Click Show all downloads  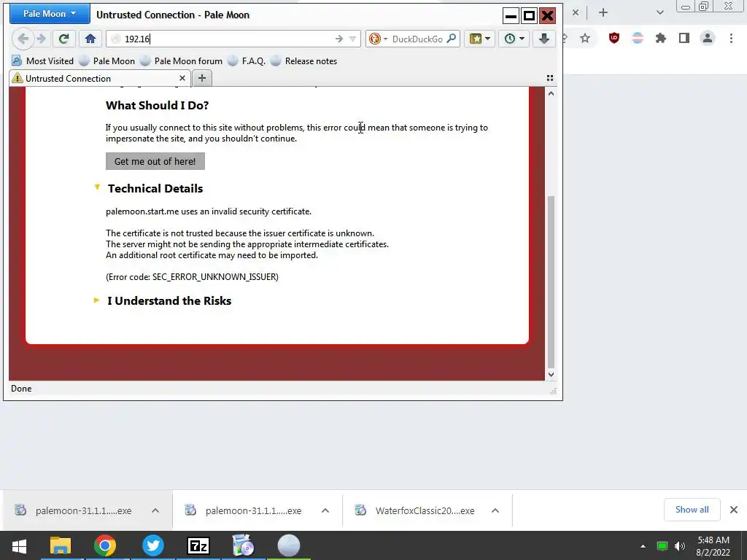coord(692,510)
